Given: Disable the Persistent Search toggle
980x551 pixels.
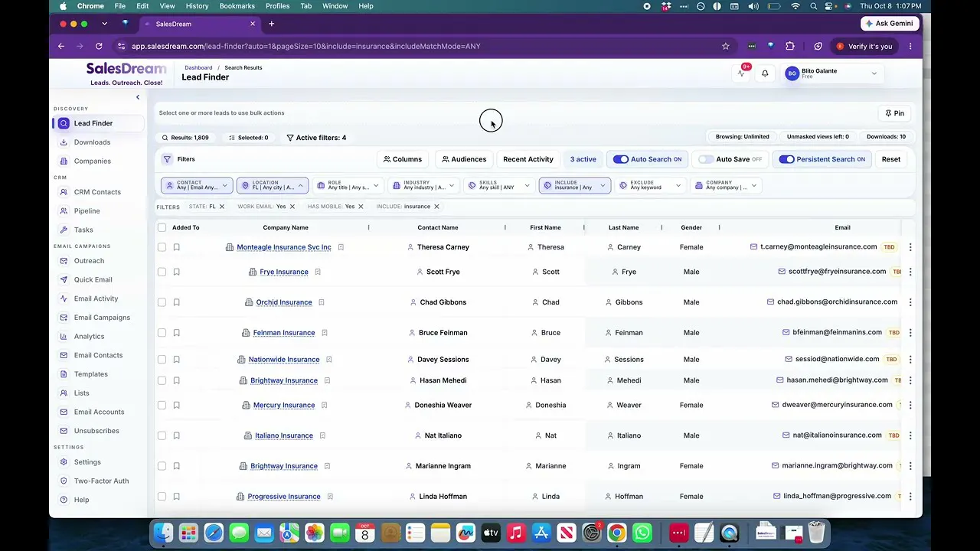Looking at the screenshot, I should (786, 159).
